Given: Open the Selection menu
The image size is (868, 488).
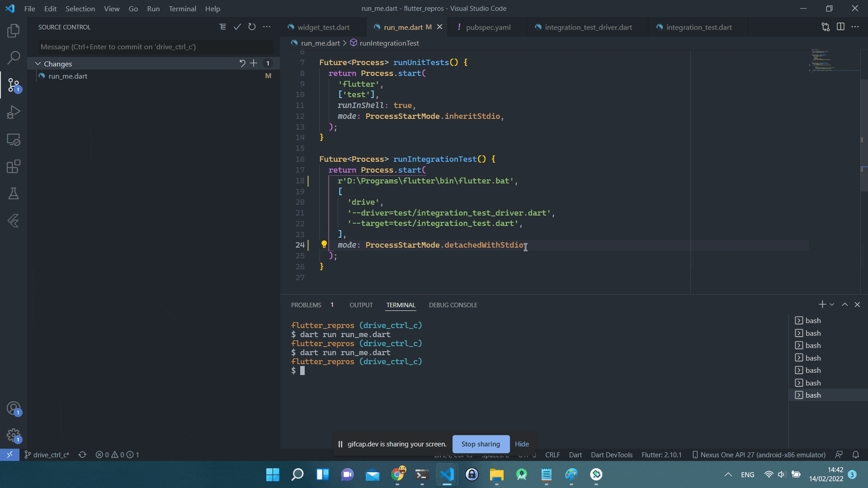Looking at the screenshot, I should tap(80, 9).
